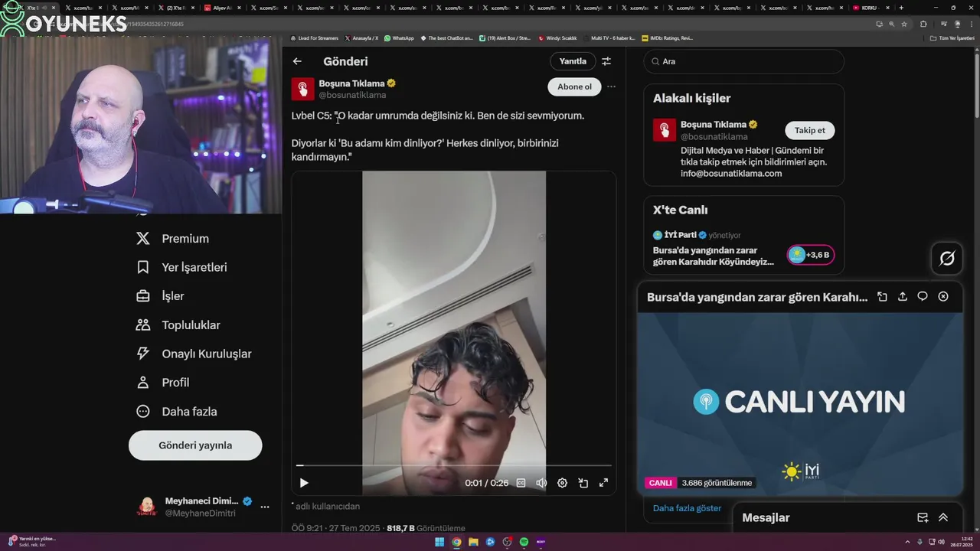Close the live broadcast player
This screenshot has height=551, width=980.
[x=943, y=297]
